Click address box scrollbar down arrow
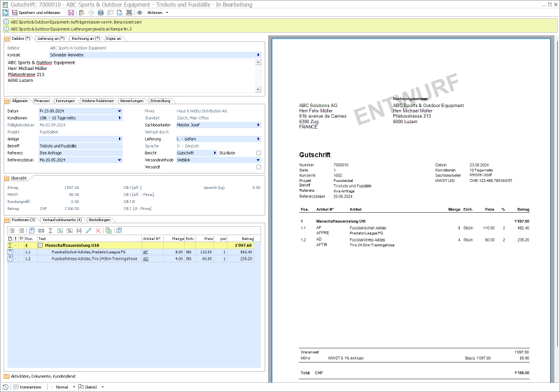Screen dimensions: 560x392 (258, 90)
